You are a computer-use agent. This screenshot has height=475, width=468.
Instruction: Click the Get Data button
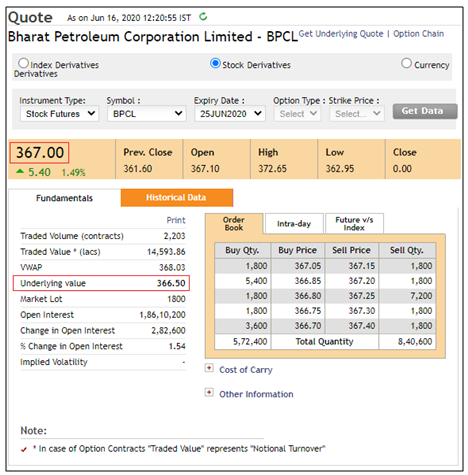(x=425, y=111)
